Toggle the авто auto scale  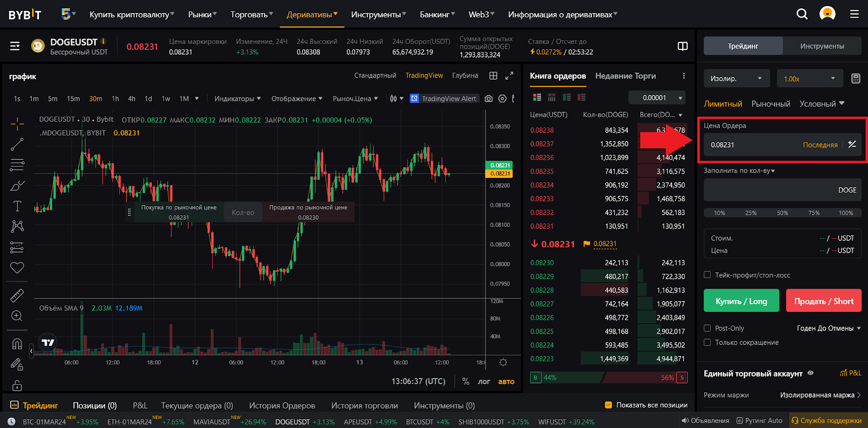tap(506, 381)
